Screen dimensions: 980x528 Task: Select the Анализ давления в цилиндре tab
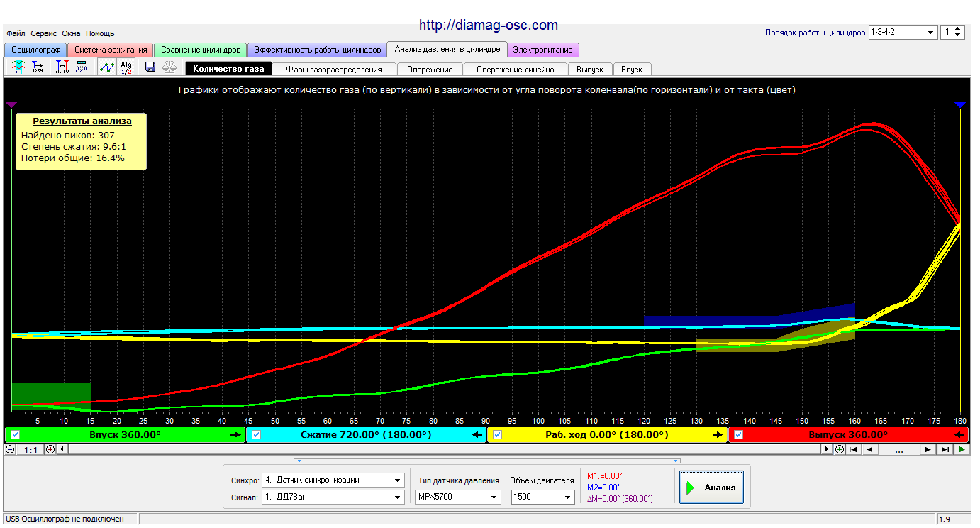point(447,49)
